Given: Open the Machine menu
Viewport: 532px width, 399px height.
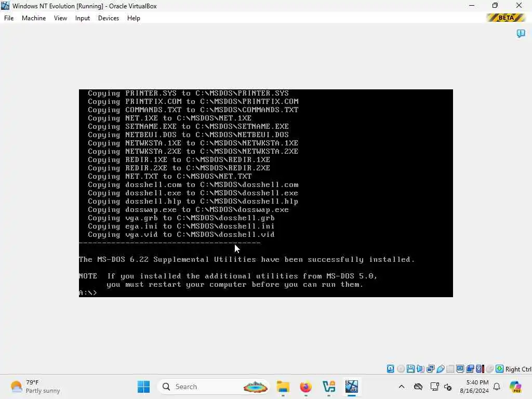Looking at the screenshot, I should pyautogui.click(x=34, y=18).
